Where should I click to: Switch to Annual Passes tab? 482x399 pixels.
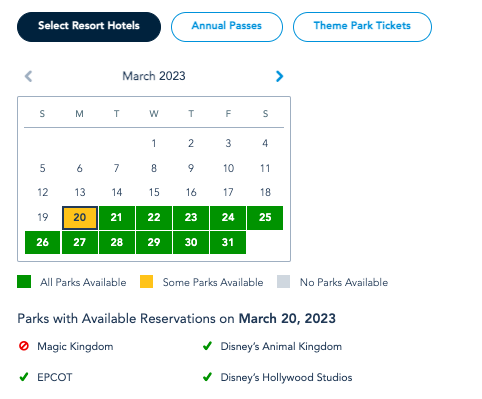(227, 27)
